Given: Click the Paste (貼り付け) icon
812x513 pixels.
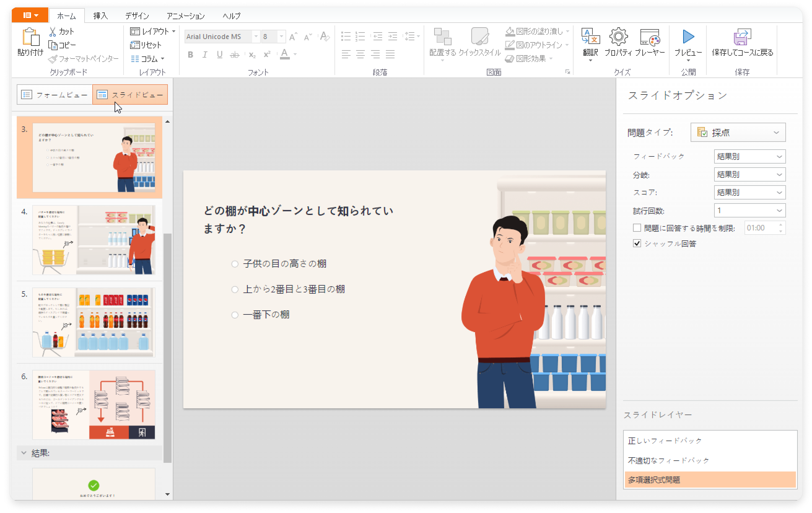Looking at the screenshot, I should 30,37.
